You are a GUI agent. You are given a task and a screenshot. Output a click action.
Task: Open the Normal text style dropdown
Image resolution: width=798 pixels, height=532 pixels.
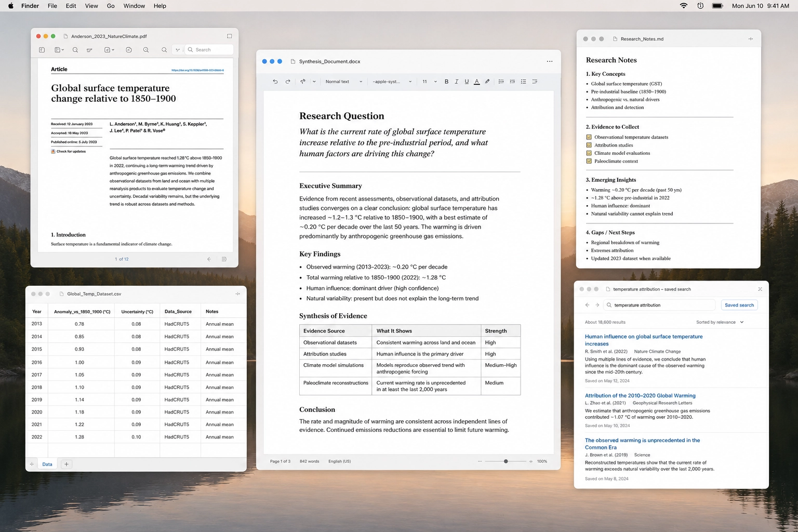344,82
